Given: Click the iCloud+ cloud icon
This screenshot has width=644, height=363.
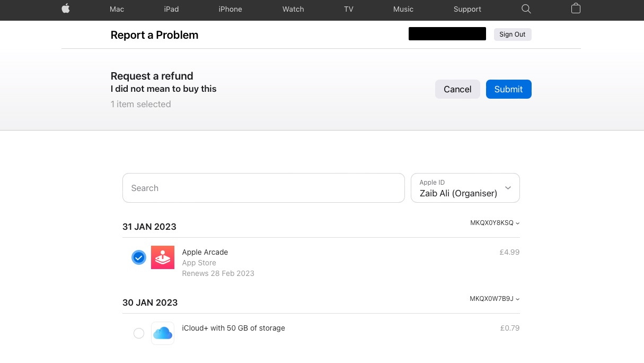Looking at the screenshot, I should click(163, 333).
